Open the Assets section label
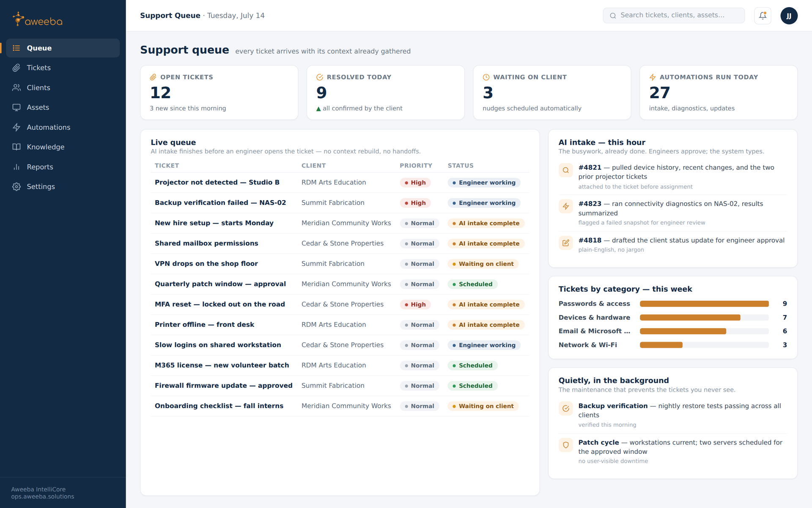 point(38,108)
